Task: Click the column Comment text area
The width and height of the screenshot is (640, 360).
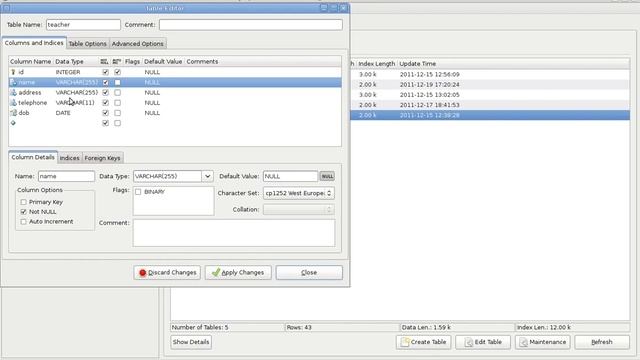Action: pos(234,233)
